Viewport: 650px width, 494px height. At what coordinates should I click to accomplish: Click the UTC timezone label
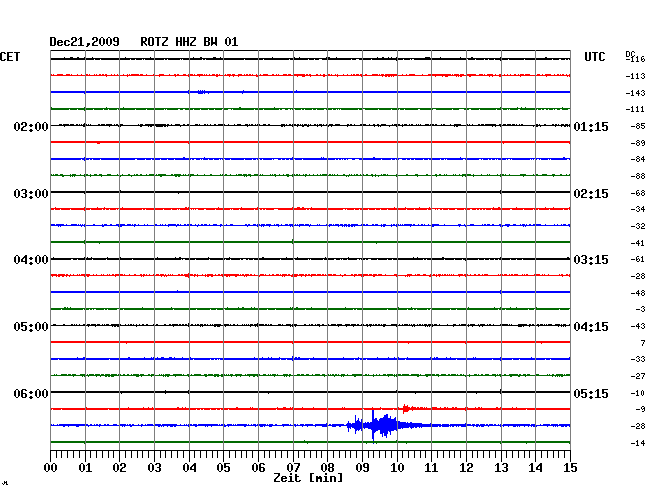click(594, 57)
